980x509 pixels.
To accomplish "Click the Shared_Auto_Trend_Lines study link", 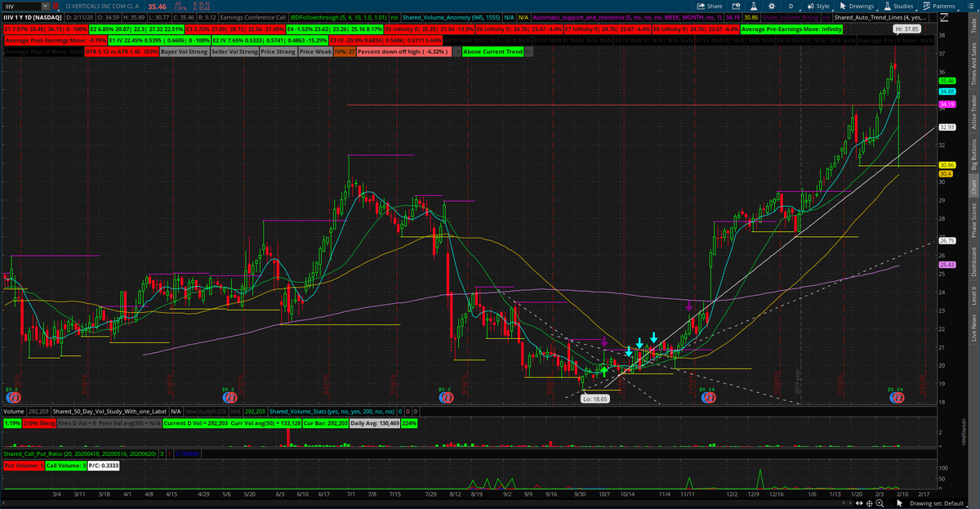I will 880,17.
